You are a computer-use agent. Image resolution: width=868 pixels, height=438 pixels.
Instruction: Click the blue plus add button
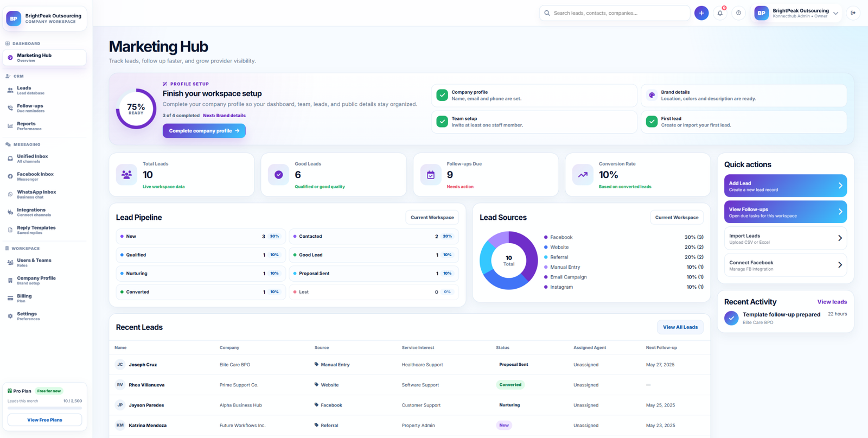pyautogui.click(x=701, y=13)
